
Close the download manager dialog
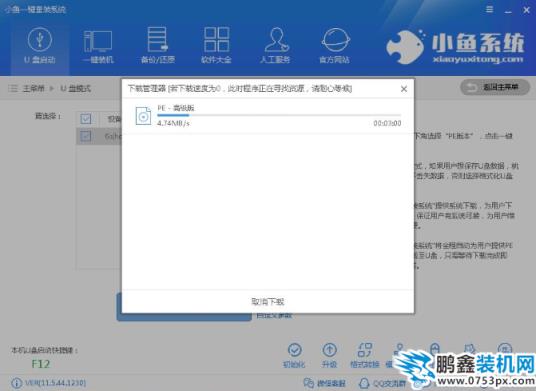tap(404, 89)
